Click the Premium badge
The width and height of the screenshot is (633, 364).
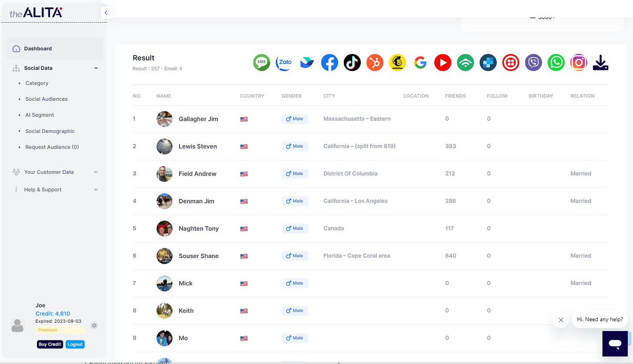60,330
